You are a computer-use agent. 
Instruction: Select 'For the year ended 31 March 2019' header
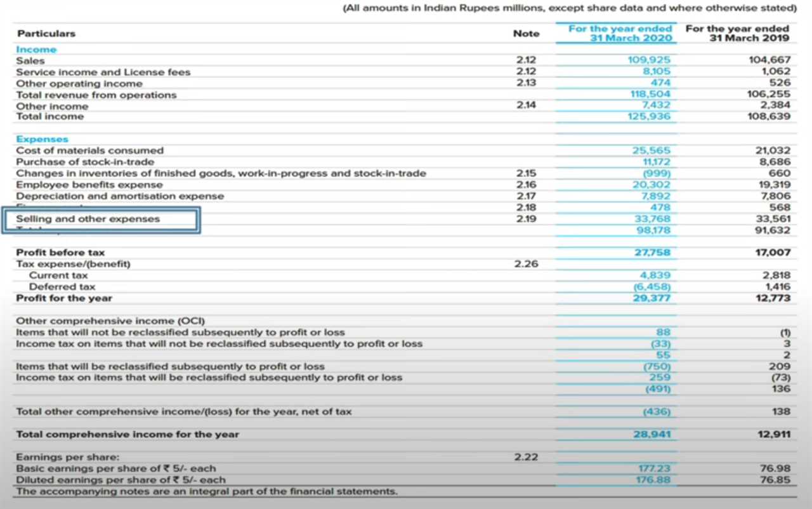[x=737, y=33]
